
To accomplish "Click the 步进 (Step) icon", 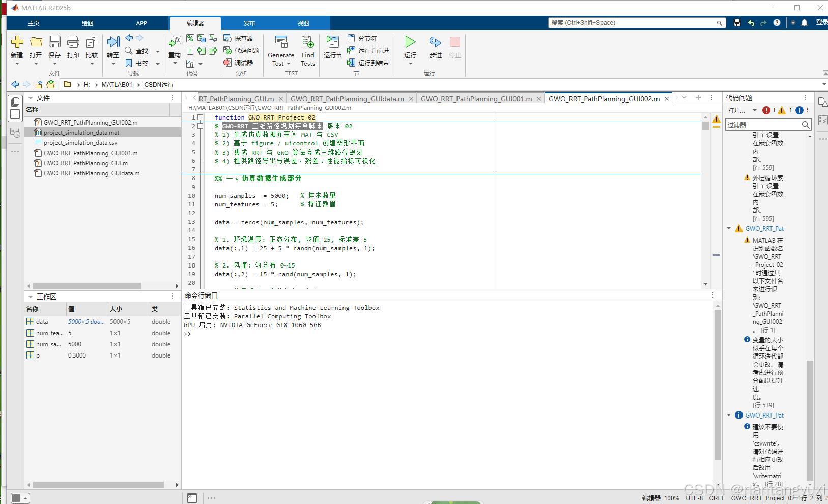I will point(436,42).
